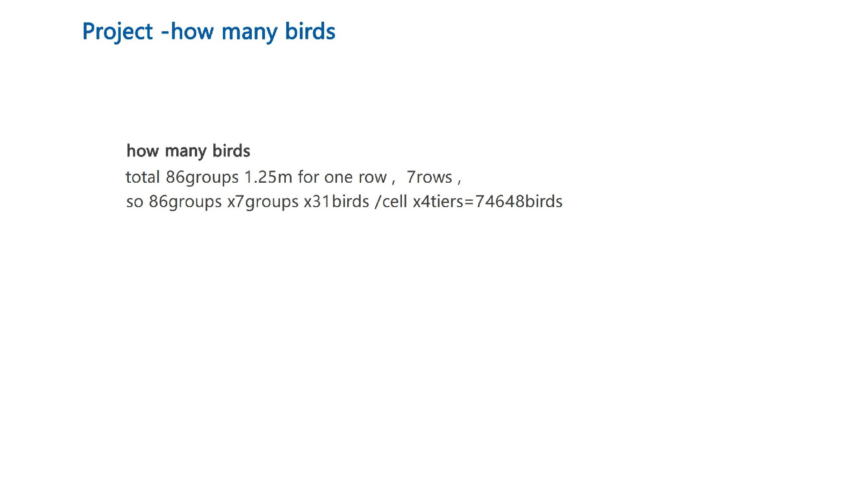Click the word 'total' in the body text
This screenshot has width=868, height=488.
[142, 177]
